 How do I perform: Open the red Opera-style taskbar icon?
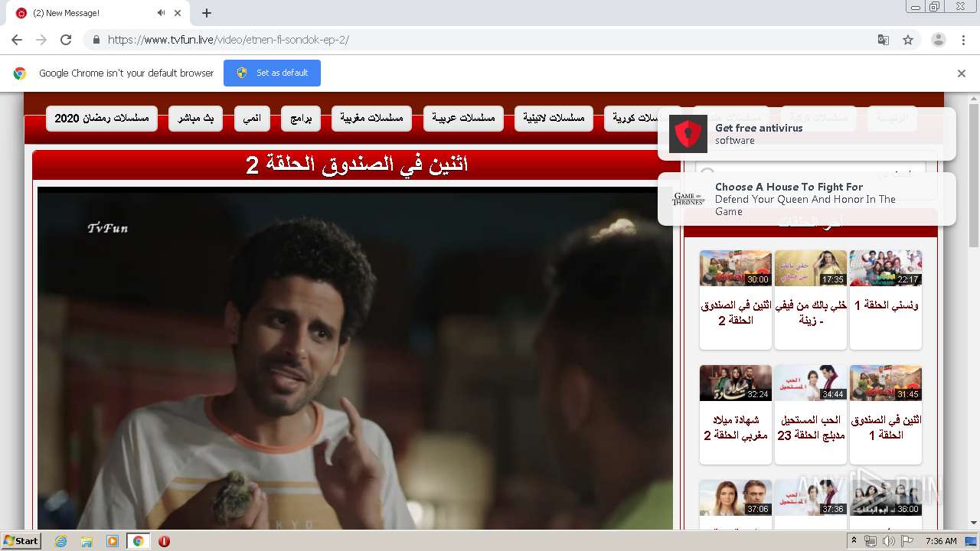[164, 541]
